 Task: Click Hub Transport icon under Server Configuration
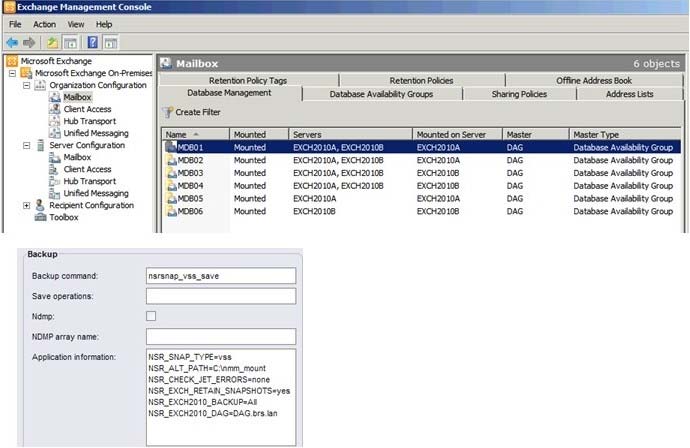point(55,181)
